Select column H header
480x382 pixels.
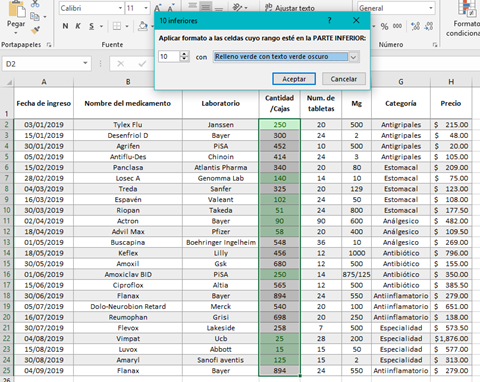click(x=451, y=82)
